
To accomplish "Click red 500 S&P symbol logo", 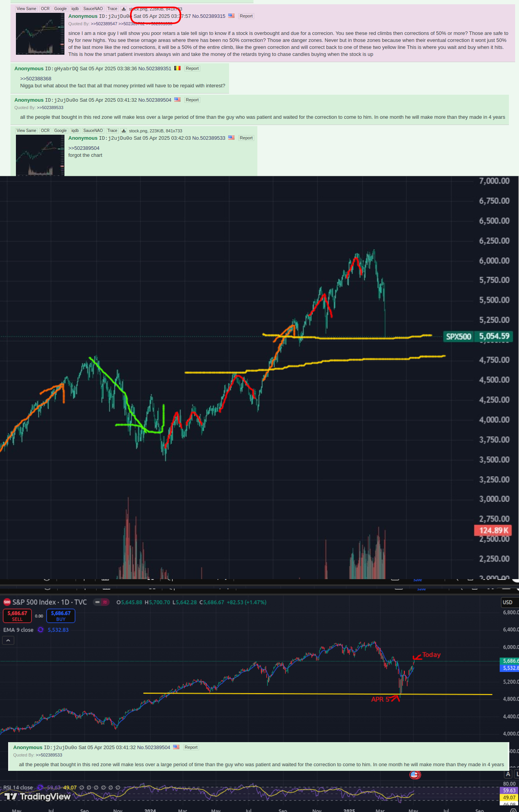I will (7, 602).
